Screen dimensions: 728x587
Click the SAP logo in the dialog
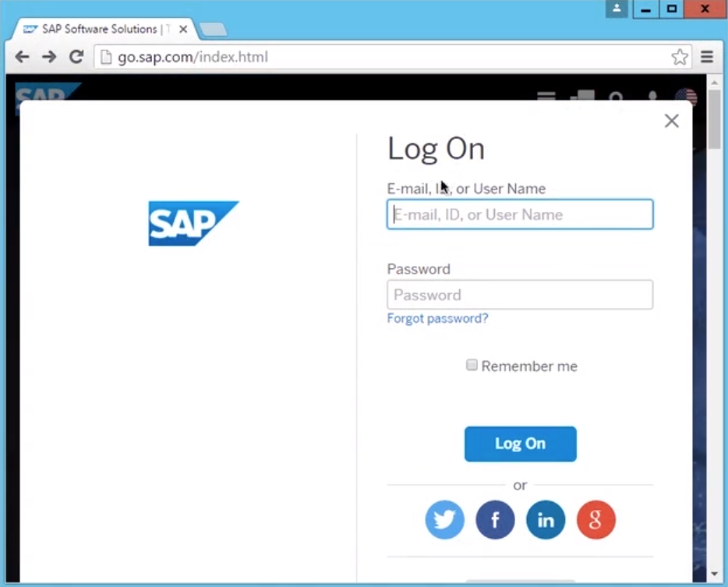[x=193, y=223]
